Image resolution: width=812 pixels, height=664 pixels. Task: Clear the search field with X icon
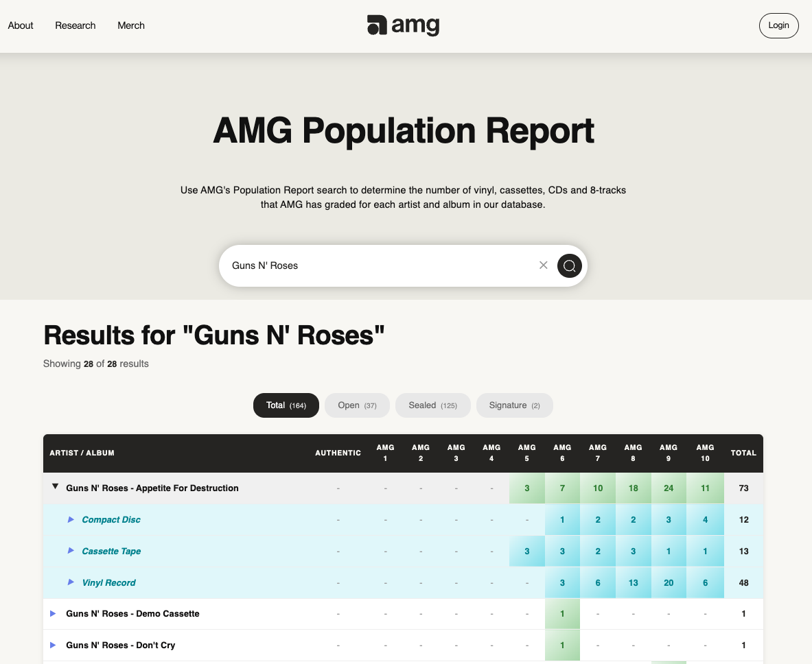(543, 265)
